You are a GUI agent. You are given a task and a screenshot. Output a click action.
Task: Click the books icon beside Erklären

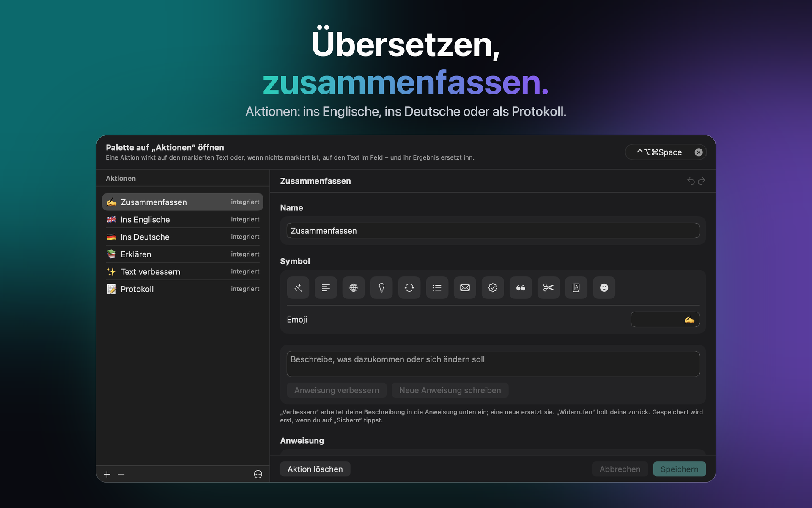pyautogui.click(x=112, y=254)
